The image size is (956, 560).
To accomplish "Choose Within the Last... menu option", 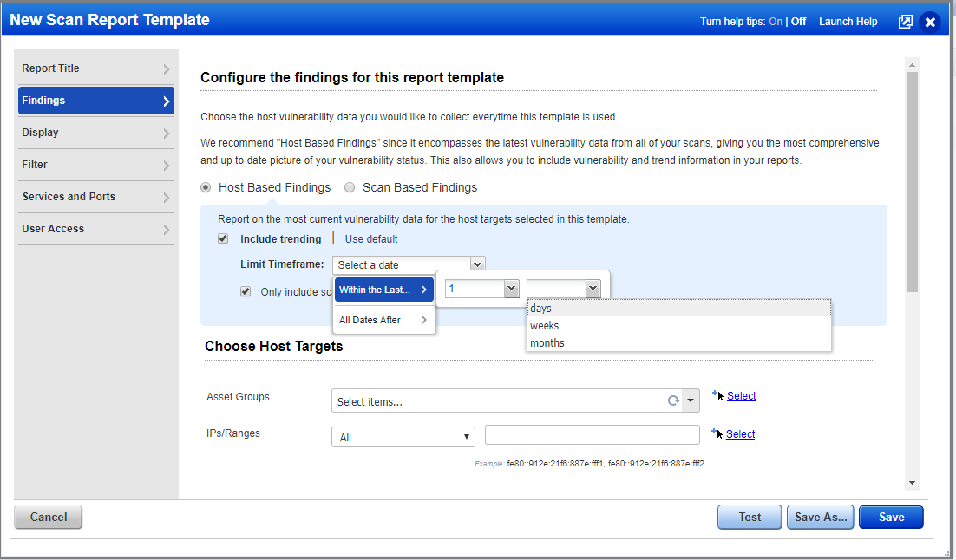I will click(x=383, y=290).
